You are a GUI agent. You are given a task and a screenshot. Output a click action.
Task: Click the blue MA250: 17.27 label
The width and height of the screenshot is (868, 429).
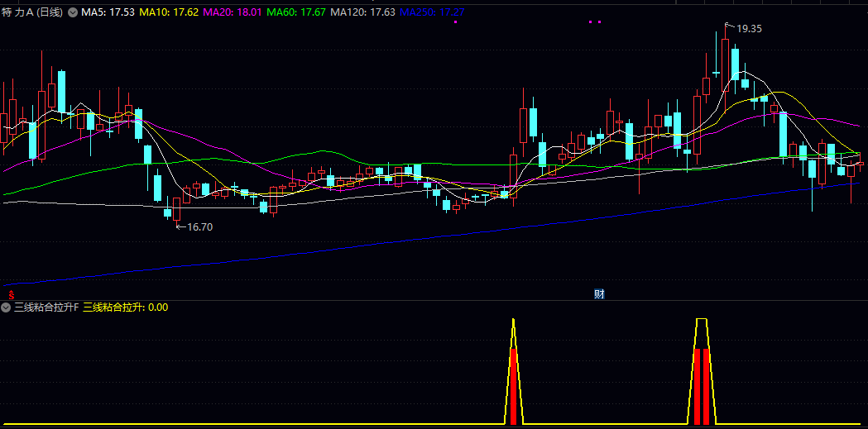432,12
